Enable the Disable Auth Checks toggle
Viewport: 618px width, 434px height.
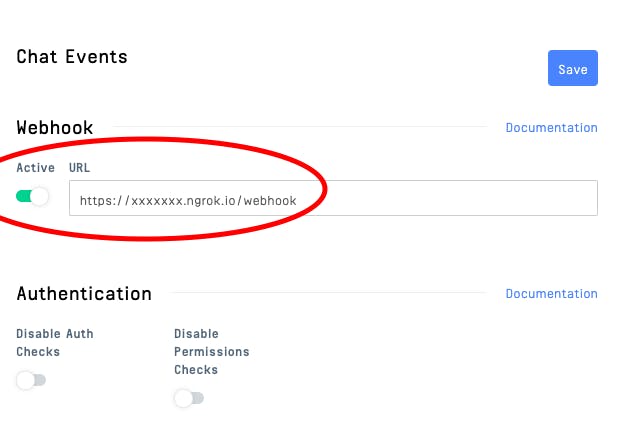[32, 380]
